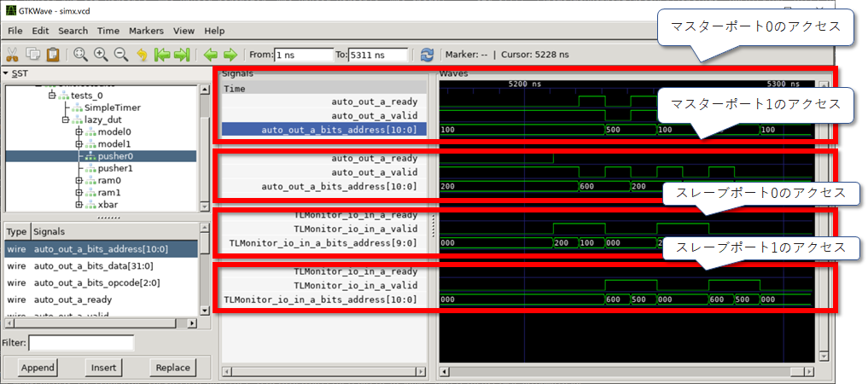Click the Zoom In magnifier icon
Image resolution: width=868 pixels, height=384 pixels.
click(101, 55)
